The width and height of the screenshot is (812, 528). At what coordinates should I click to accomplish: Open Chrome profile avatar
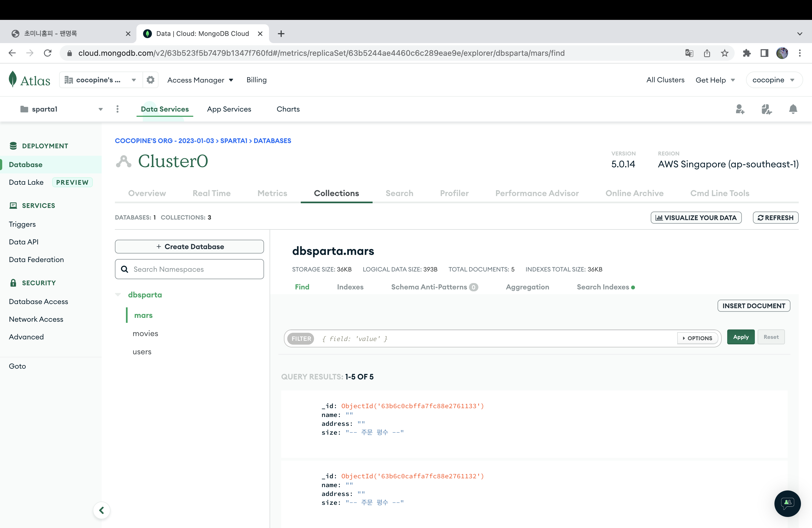[782, 53]
